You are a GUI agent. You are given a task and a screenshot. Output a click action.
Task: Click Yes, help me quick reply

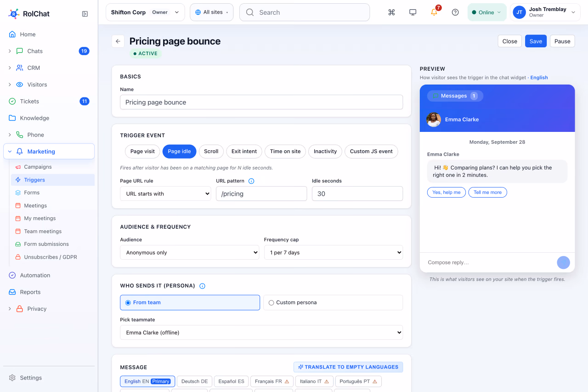[x=447, y=193]
